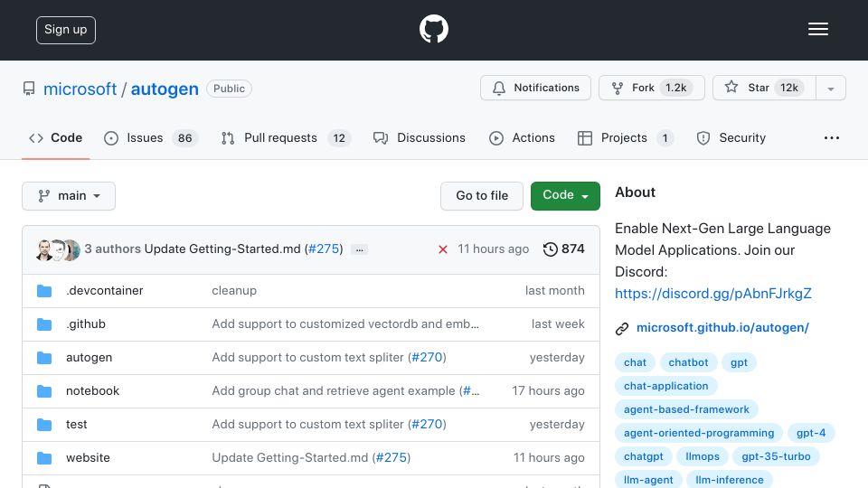Select the llmops topic tag

(x=703, y=456)
